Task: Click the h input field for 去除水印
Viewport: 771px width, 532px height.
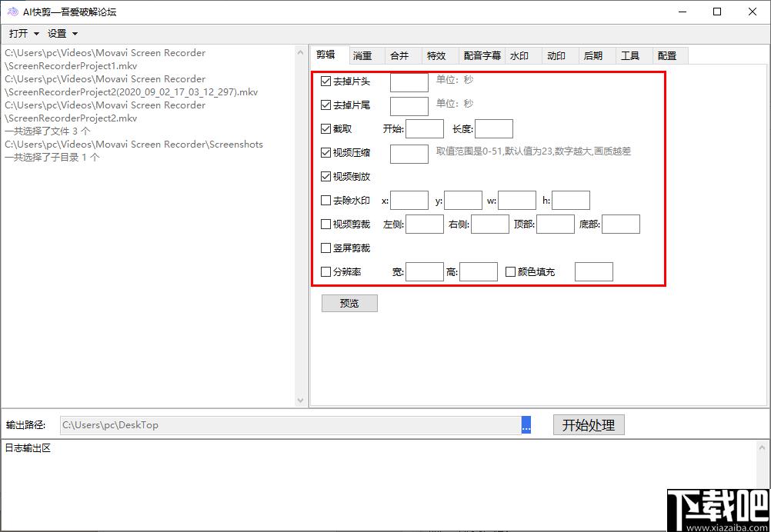Action: (571, 201)
